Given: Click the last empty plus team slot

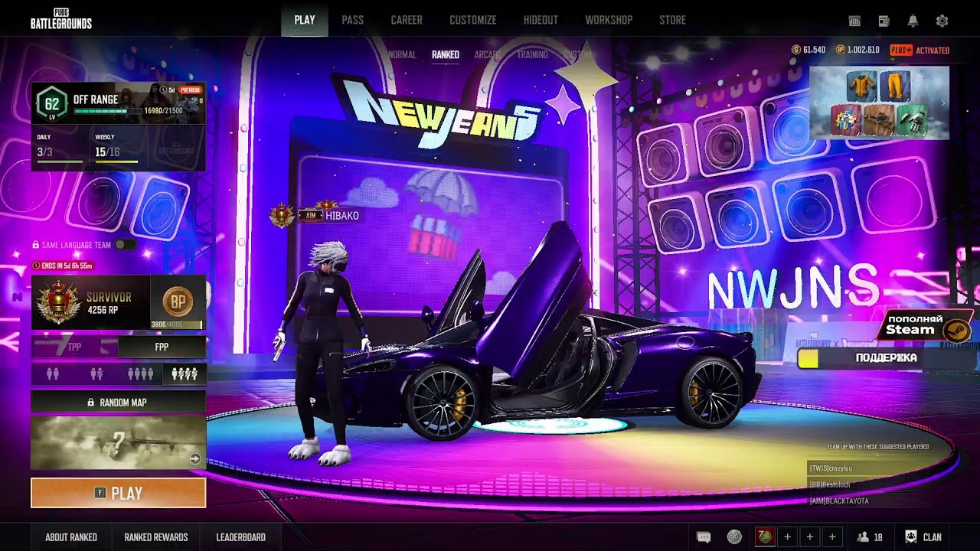Looking at the screenshot, I should click(x=832, y=537).
